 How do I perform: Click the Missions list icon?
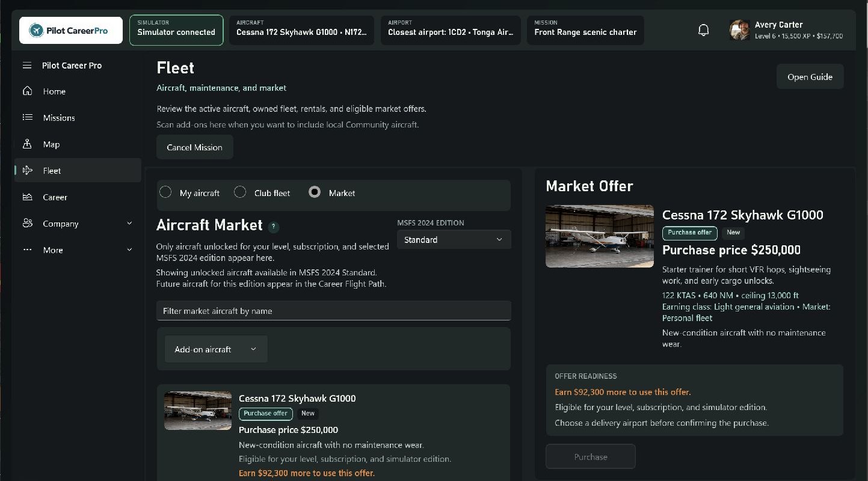pyautogui.click(x=27, y=118)
